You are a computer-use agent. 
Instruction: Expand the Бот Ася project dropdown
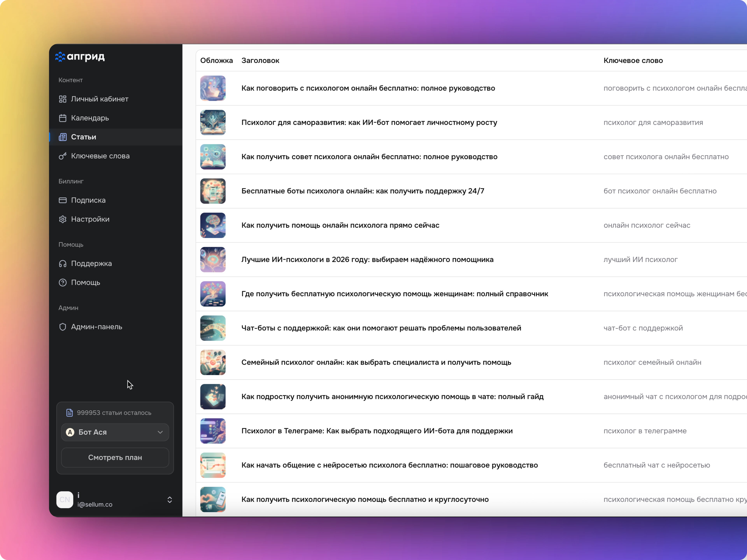click(115, 432)
